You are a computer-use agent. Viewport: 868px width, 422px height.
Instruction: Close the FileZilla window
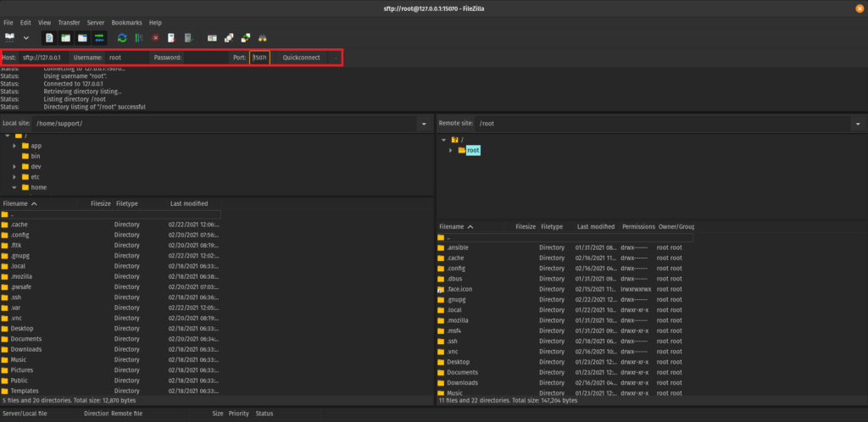tap(860, 8)
